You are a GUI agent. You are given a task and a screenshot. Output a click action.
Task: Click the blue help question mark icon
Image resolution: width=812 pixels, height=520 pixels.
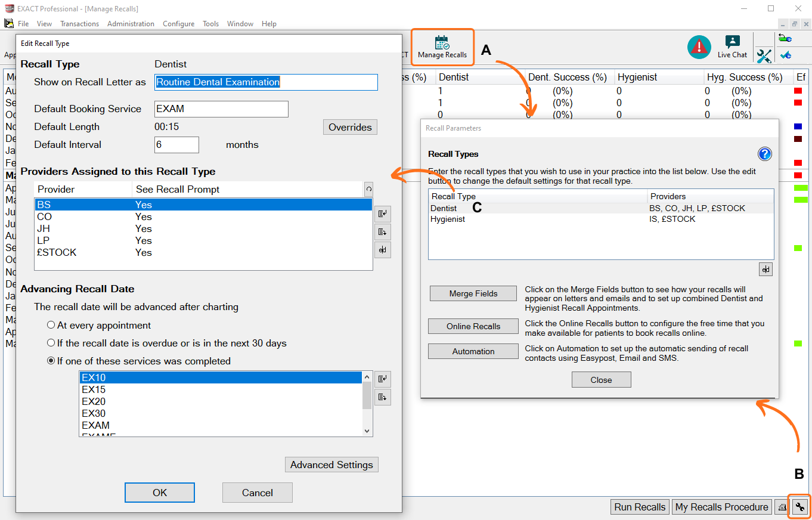[765, 154]
